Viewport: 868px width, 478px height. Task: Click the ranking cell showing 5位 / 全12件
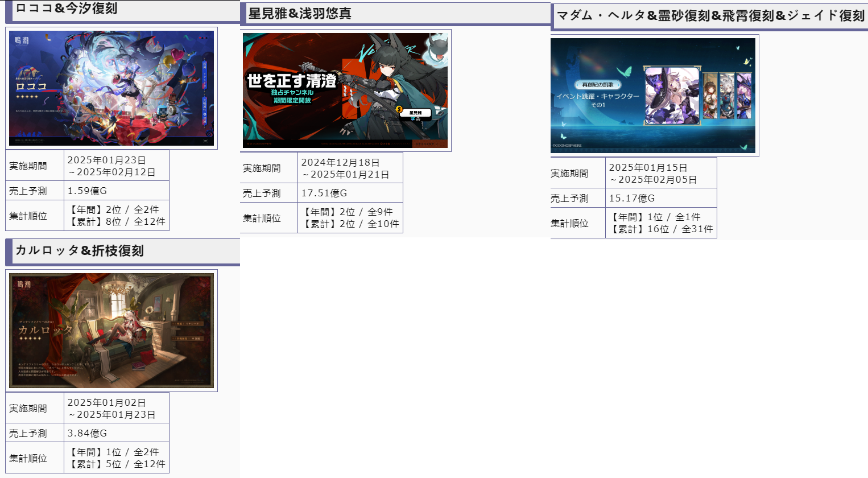click(117, 458)
